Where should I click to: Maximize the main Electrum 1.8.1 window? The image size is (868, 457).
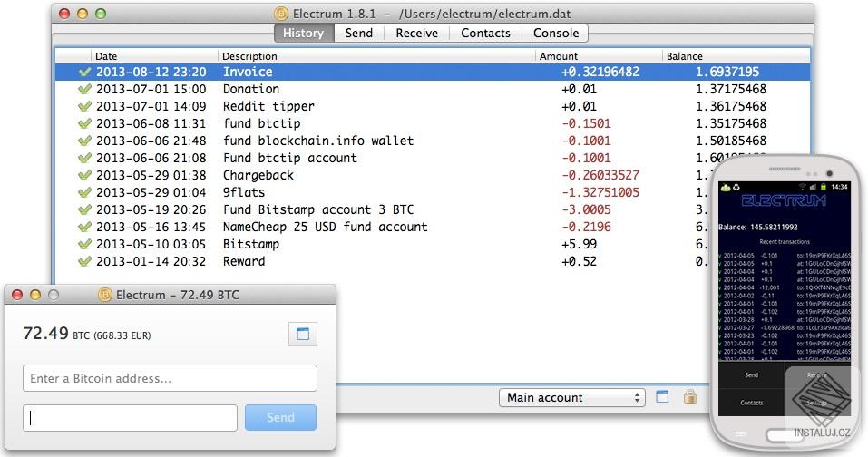coord(101,14)
